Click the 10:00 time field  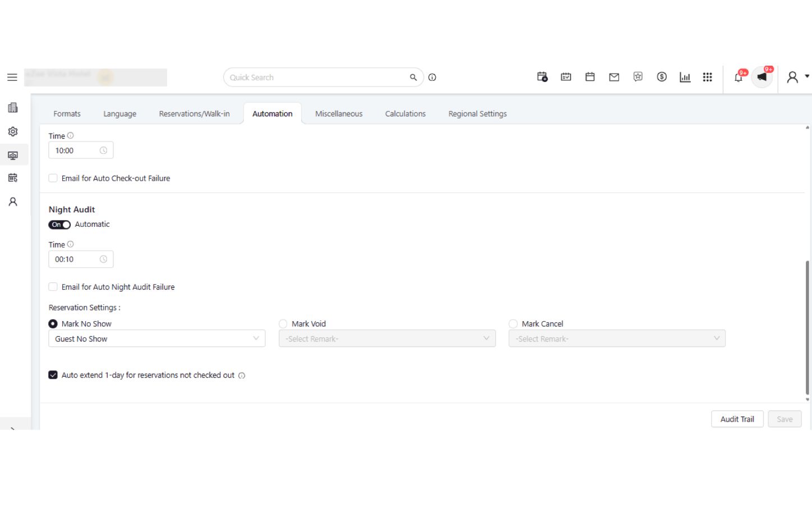81,150
